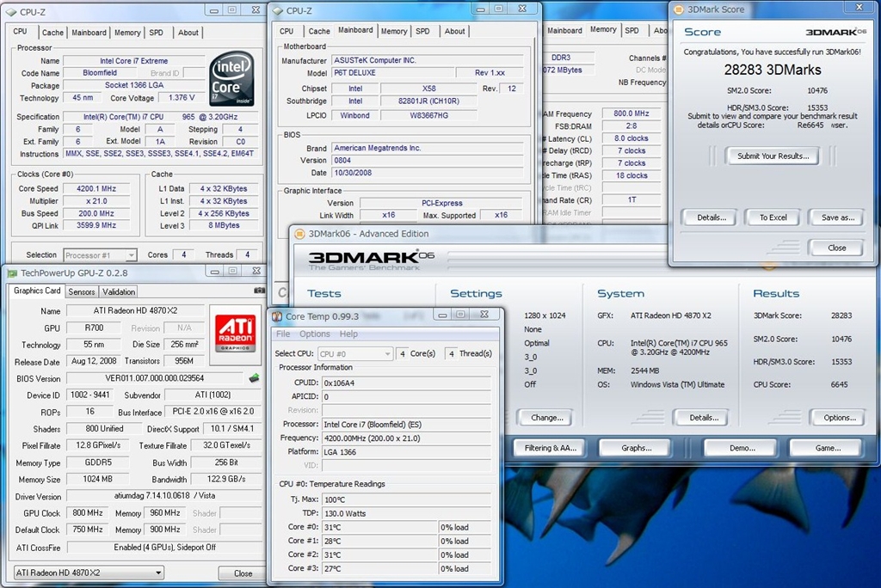Screen dimensions: 881x588
Task: Click the BIOS save chip icon in GPU-Z
Action: coord(254,378)
